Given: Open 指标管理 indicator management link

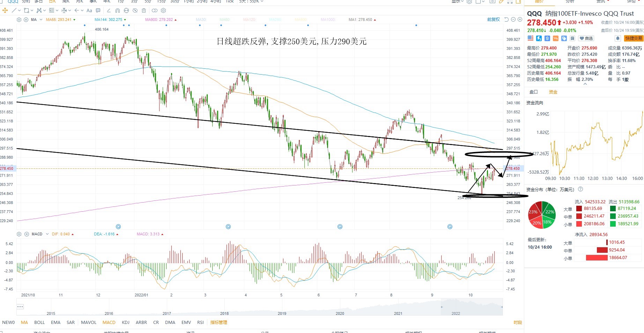Looking at the screenshot, I should click(219, 323).
